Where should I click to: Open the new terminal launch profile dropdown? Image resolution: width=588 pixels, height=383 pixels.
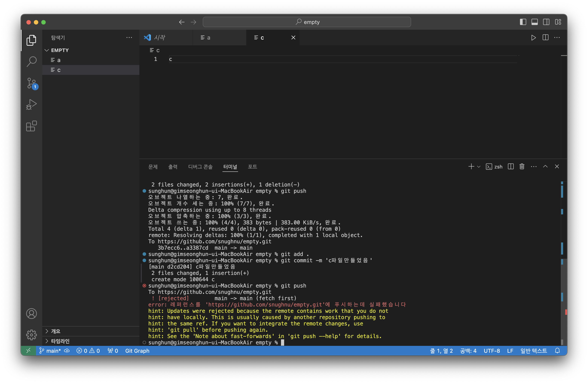[479, 167]
